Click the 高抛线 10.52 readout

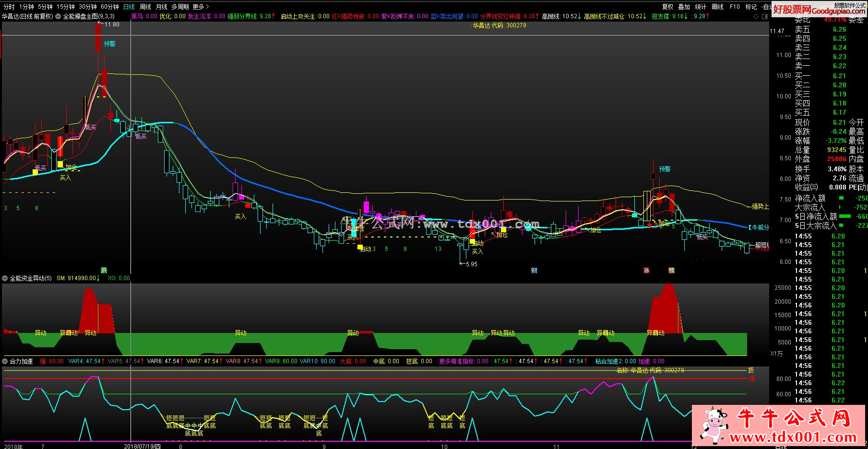click(x=561, y=16)
